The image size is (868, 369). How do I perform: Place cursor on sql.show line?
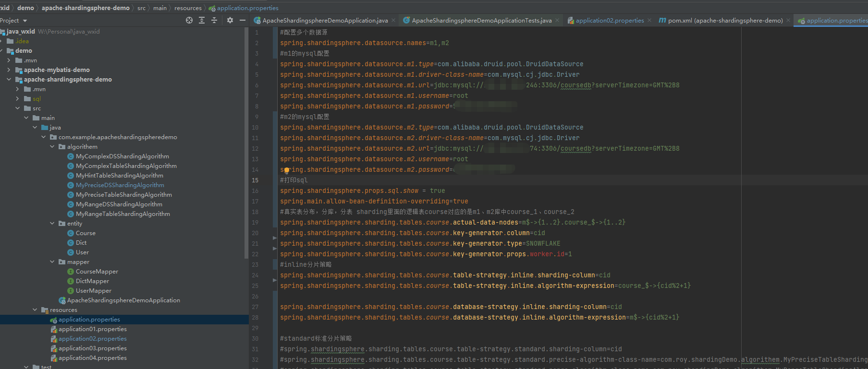tap(363, 191)
